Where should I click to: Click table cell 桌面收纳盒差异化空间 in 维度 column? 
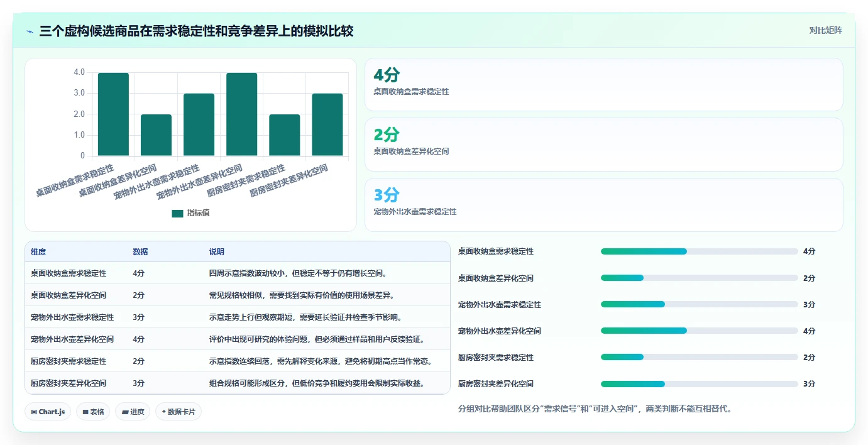pyautogui.click(x=69, y=295)
